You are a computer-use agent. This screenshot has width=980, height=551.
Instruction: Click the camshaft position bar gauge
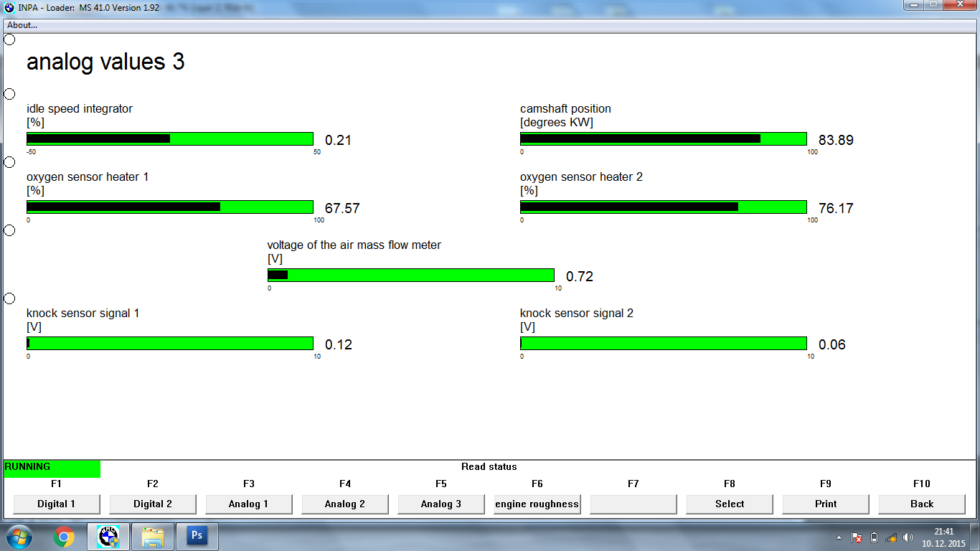[x=663, y=138]
